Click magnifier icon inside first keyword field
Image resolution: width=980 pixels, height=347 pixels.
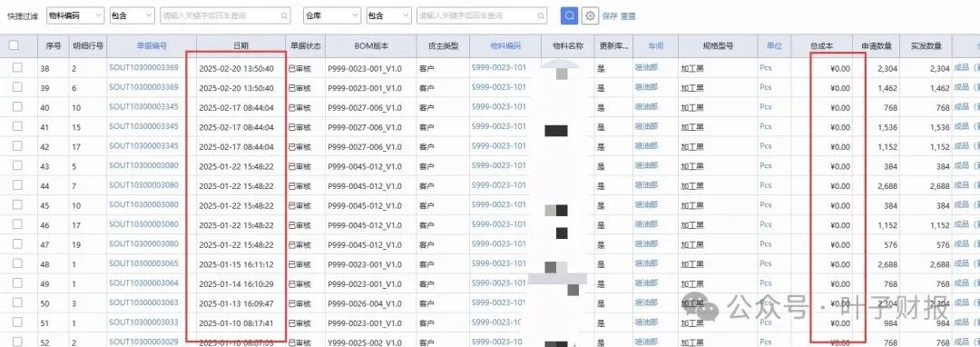tap(284, 15)
